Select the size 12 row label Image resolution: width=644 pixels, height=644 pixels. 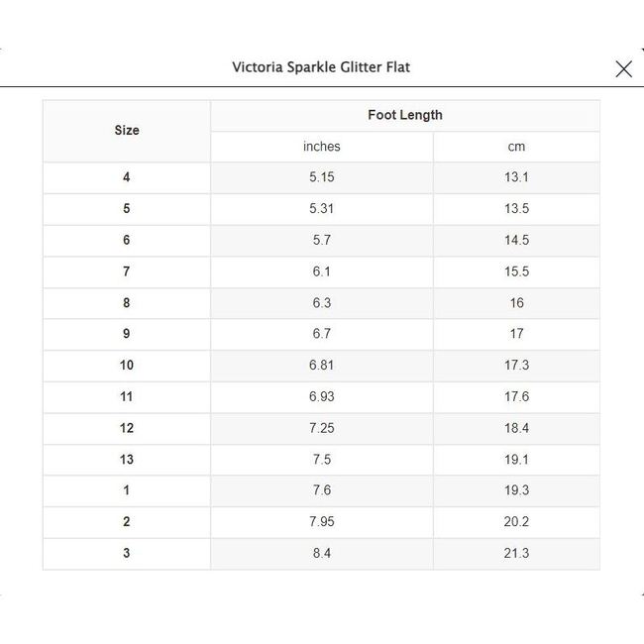tap(127, 428)
